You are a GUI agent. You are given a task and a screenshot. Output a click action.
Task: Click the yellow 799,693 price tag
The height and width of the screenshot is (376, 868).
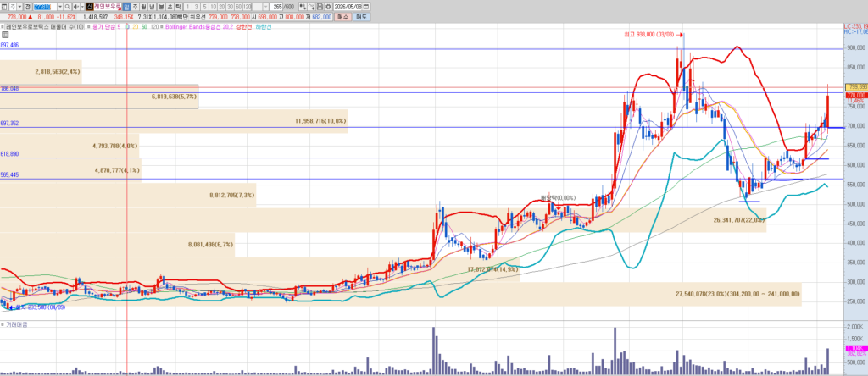pos(856,87)
